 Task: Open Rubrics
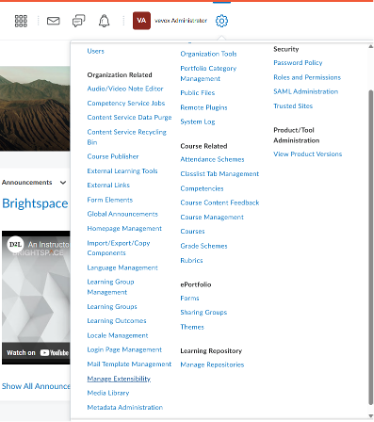point(192,260)
